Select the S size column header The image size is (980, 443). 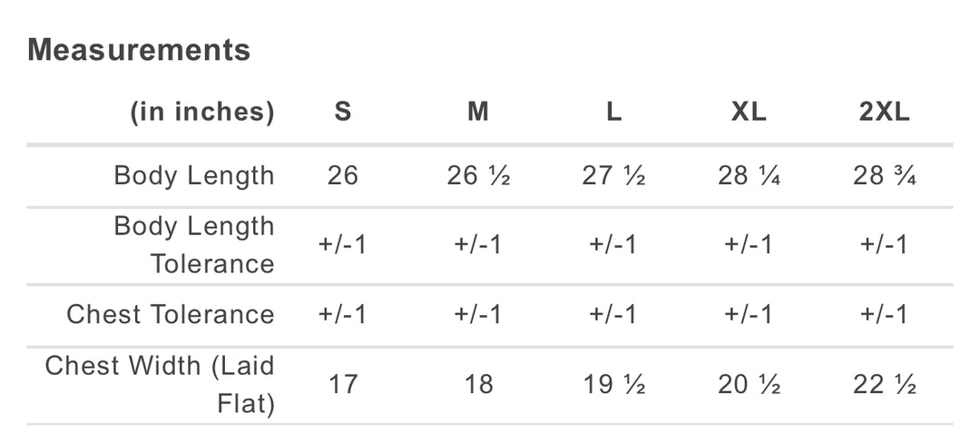342,113
